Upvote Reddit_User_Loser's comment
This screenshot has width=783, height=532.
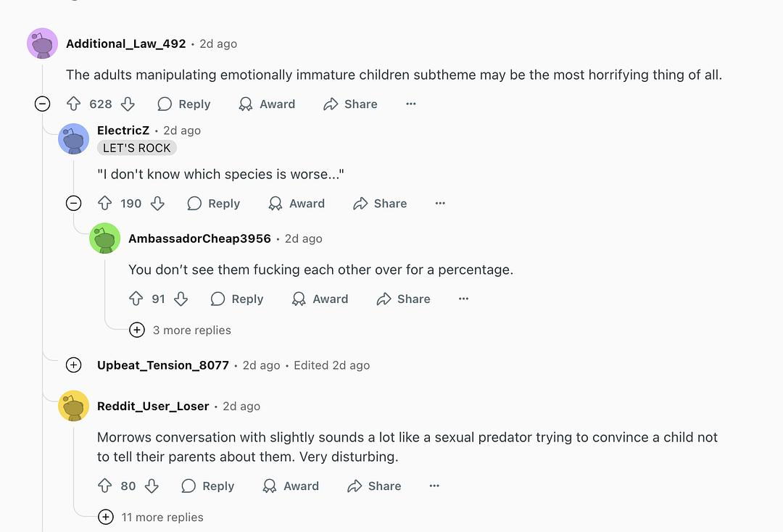(104, 486)
